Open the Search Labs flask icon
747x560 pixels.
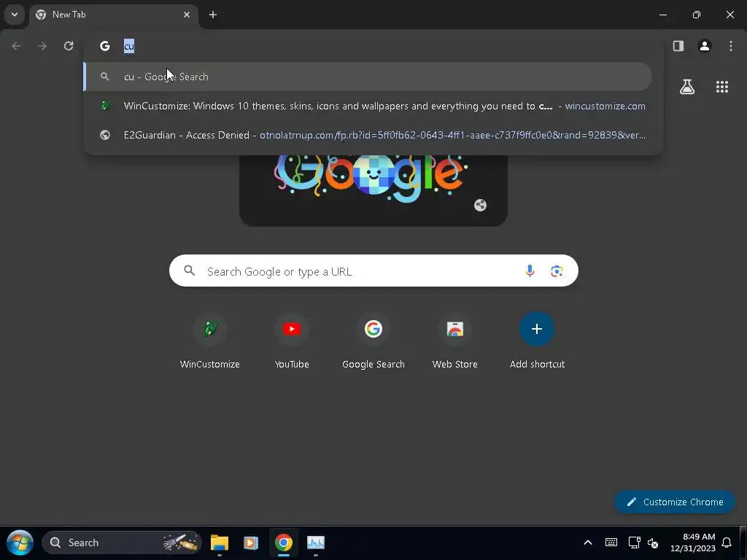click(x=687, y=87)
